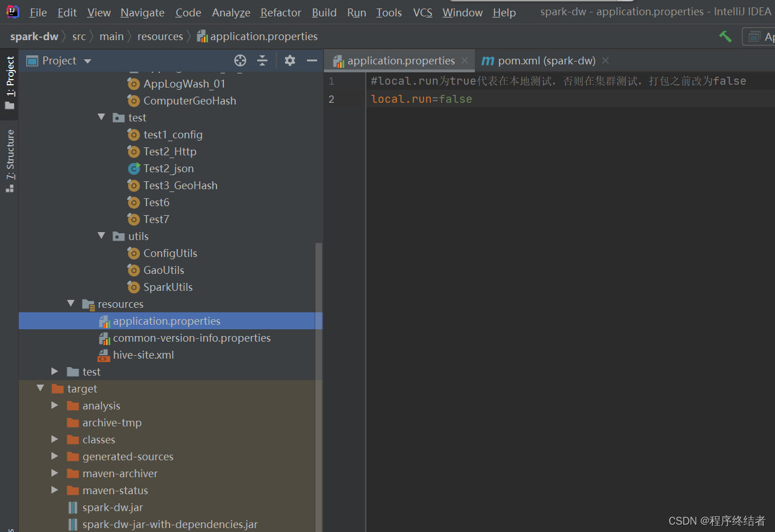This screenshot has height=532, width=775.
Task: Collapse the target folder node
Action: (x=40, y=388)
